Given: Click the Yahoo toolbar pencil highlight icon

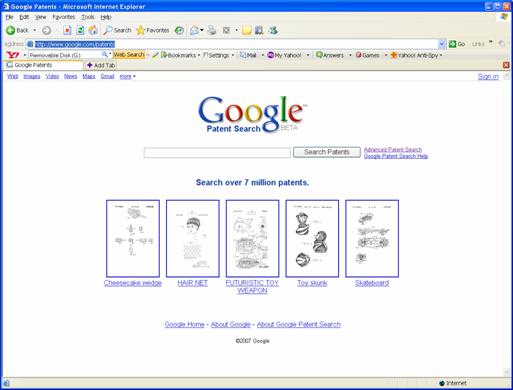Looking at the screenshot, I should 155,55.
